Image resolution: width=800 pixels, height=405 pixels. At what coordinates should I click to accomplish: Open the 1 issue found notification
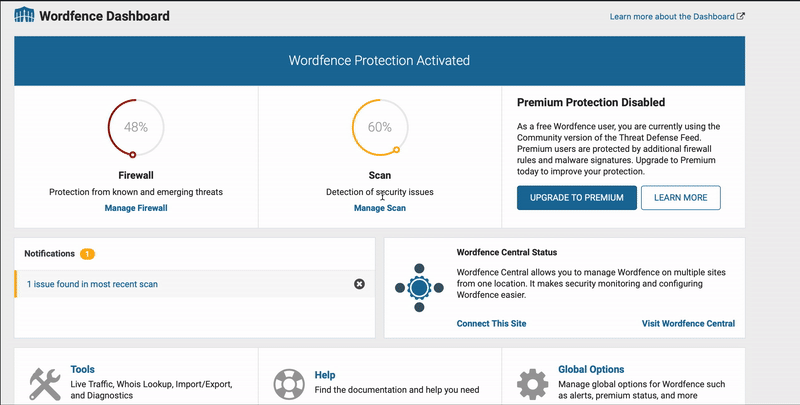(92, 284)
